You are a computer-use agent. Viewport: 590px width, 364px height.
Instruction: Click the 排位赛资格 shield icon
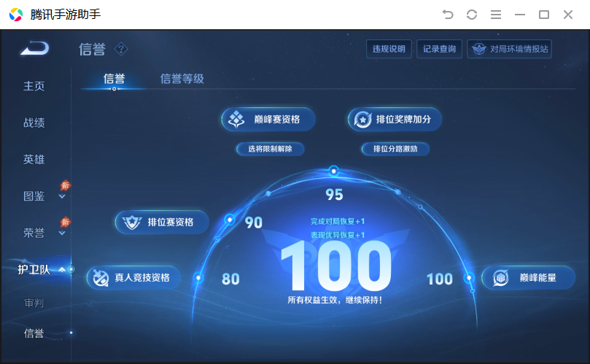click(132, 222)
